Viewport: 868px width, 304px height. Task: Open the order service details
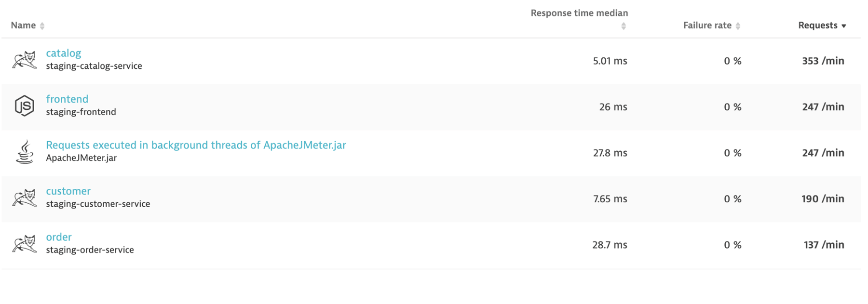(x=59, y=237)
